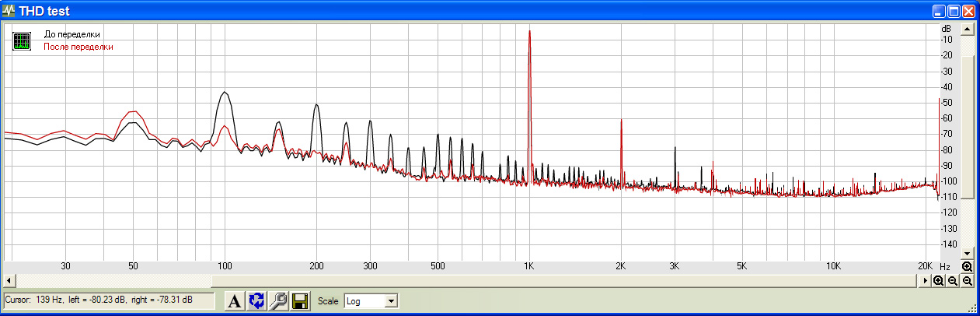This screenshot has height=316, width=980.
Task: Save the graph using floppy disk icon
Action: [299, 301]
